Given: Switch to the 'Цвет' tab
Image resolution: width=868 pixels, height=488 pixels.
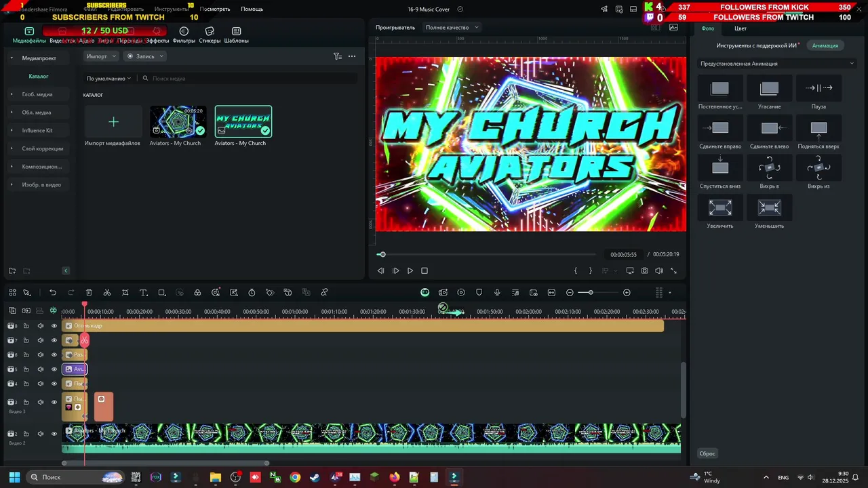Looking at the screenshot, I should 741,28.
